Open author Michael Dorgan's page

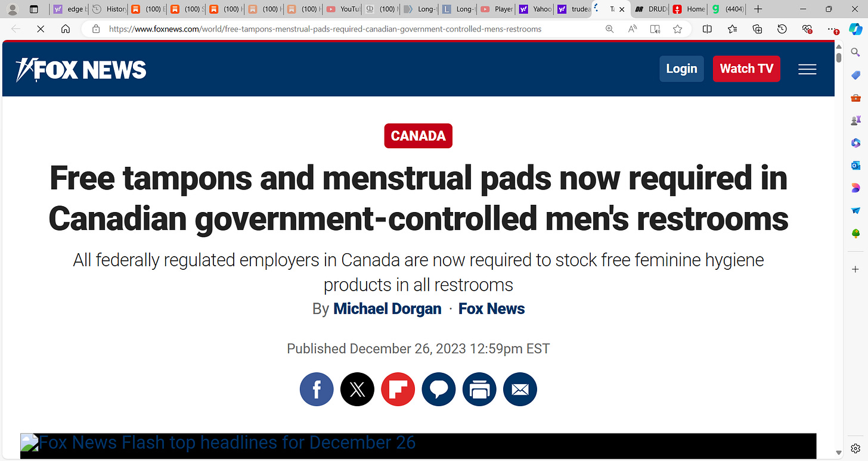tap(387, 309)
